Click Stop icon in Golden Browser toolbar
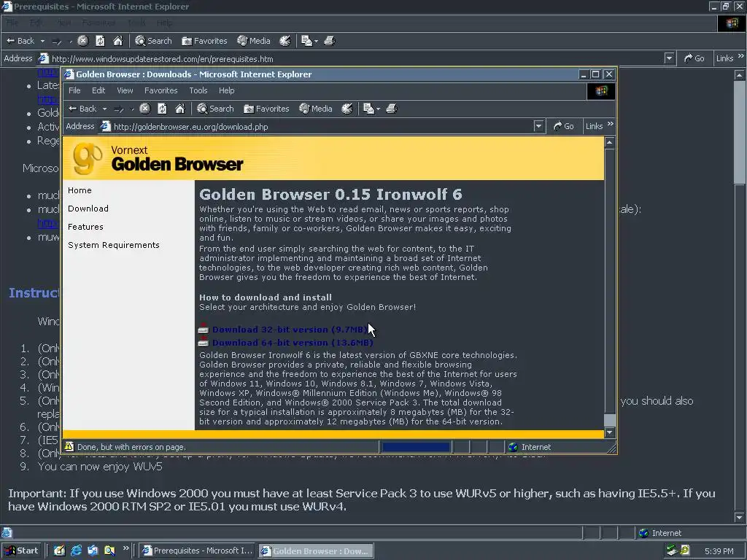747x560 pixels. coord(145,109)
